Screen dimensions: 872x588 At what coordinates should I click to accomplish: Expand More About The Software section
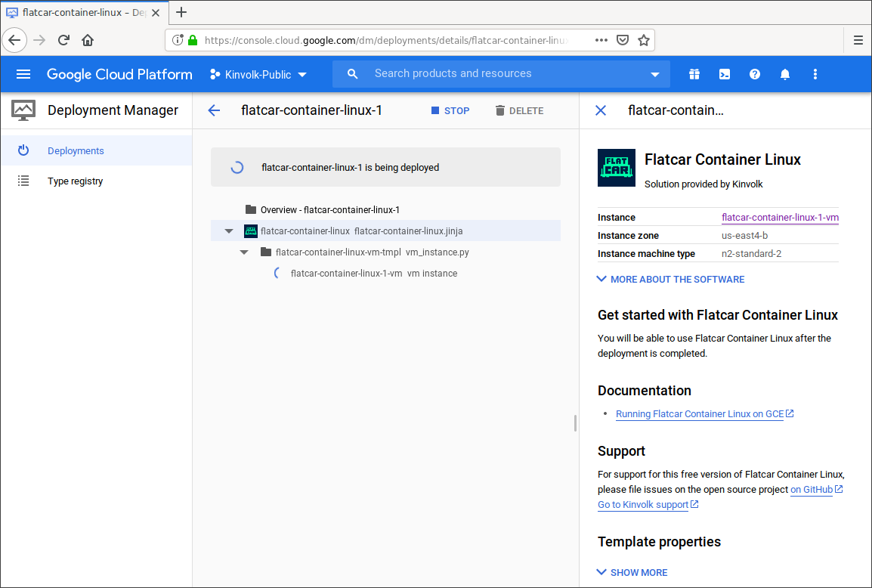(x=670, y=279)
